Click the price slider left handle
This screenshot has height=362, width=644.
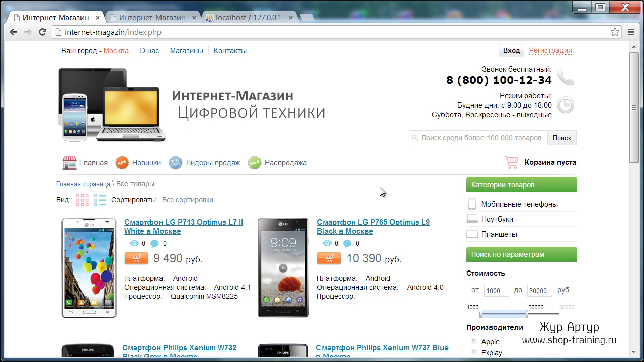(x=481, y=314)
